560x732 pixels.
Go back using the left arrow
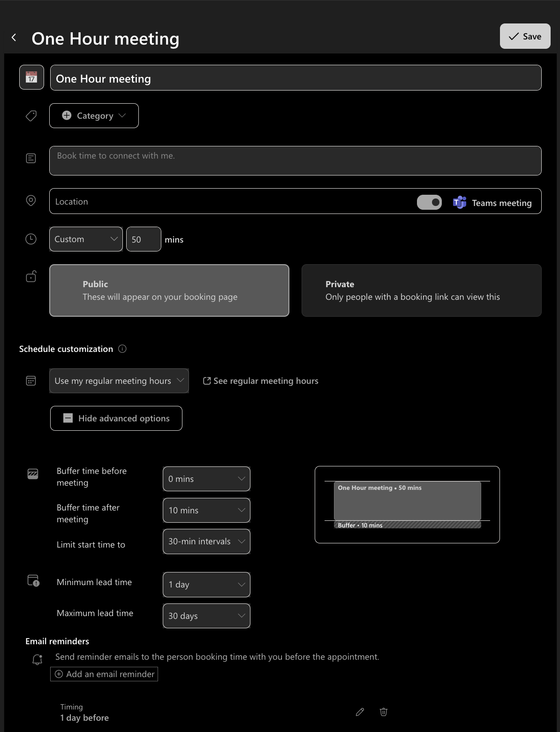[x=14, y=38]
